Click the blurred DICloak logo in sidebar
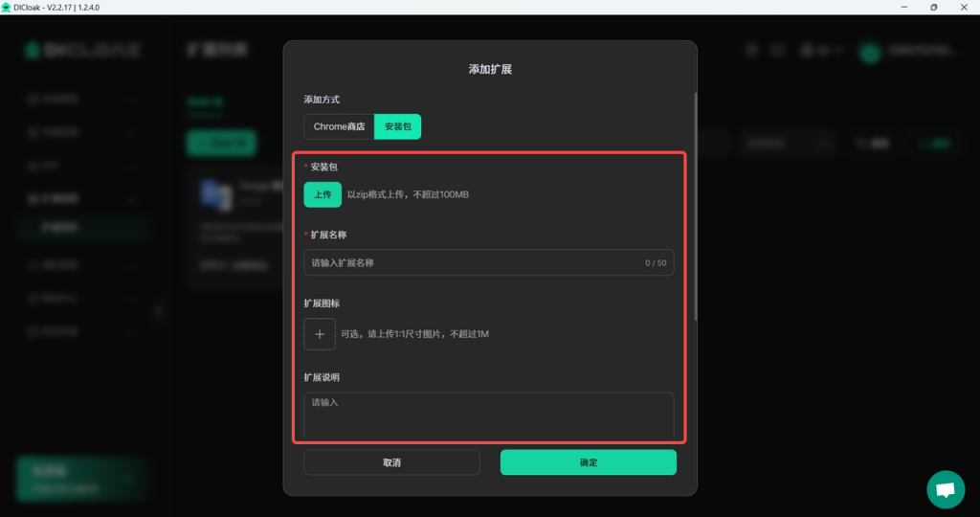980x517 pixels. coord(81,50)
